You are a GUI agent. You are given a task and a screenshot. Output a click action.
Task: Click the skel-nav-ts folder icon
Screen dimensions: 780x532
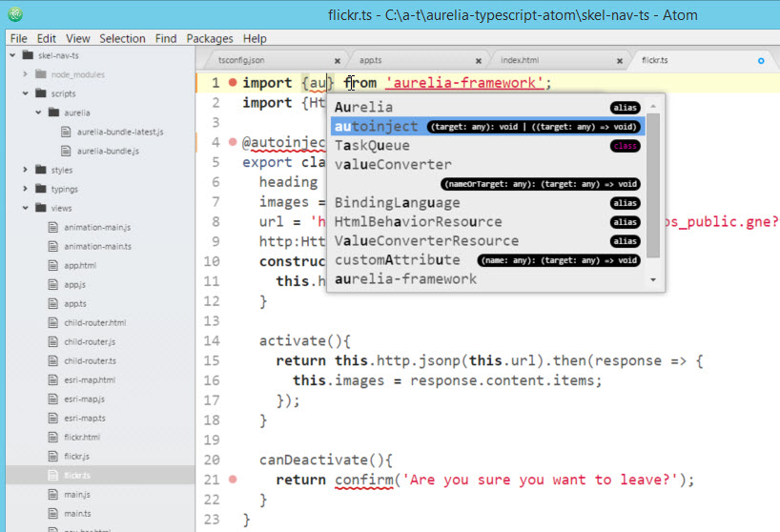tap(28, 54)
